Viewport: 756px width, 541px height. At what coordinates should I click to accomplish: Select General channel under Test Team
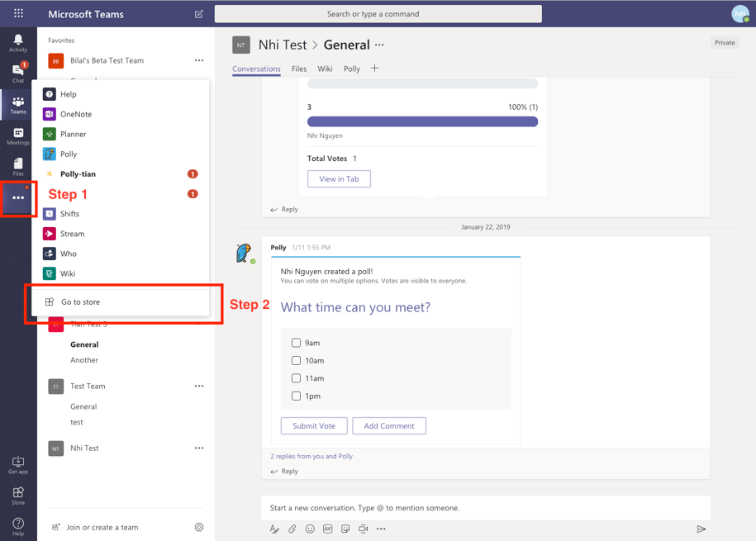pyautogui.click(x=83, y=406)
